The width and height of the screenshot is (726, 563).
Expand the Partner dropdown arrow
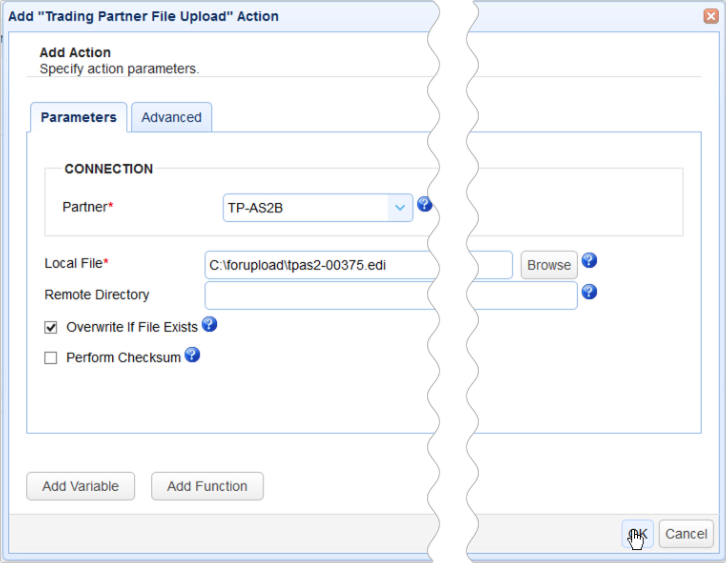(400, 208)
